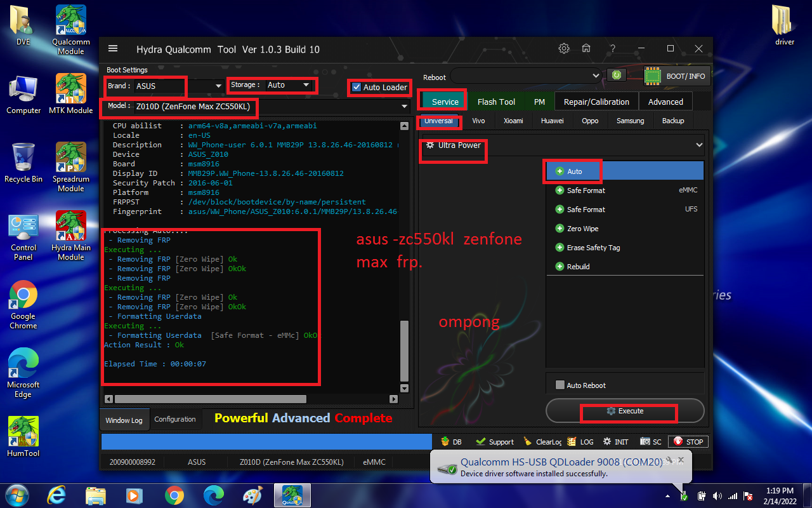The image size is (812, 508).
Task: Select Safe Format UFS option
Action: tap(625, 210)
